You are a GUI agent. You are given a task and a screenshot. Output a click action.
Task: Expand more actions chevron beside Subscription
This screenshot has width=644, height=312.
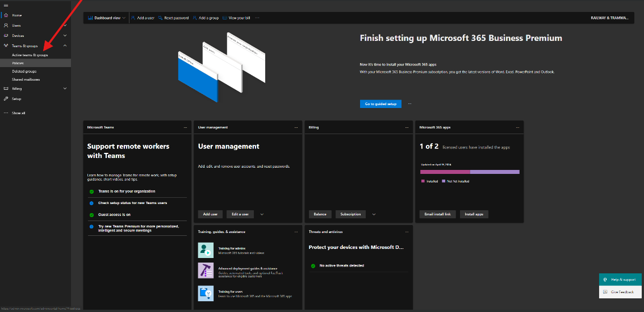[374, 214]
